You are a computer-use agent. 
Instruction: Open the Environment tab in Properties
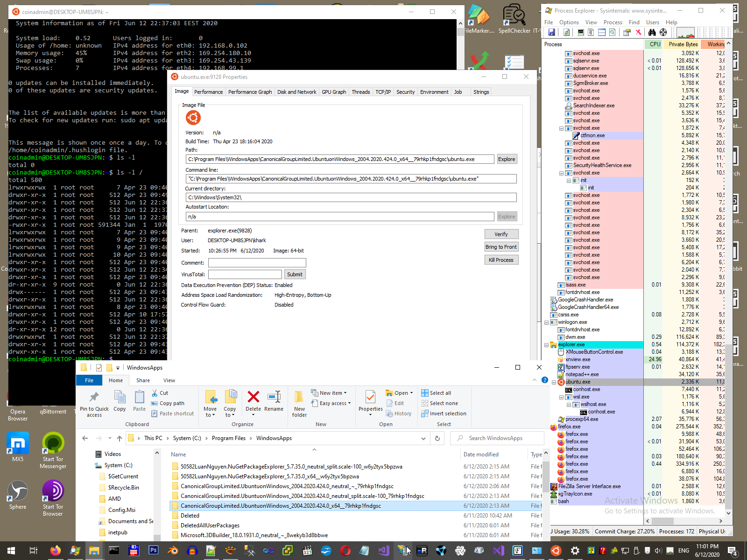434,92
